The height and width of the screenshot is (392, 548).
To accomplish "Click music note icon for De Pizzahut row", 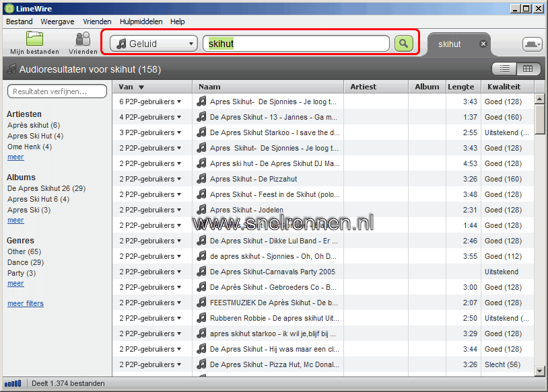I will point(201,179).
